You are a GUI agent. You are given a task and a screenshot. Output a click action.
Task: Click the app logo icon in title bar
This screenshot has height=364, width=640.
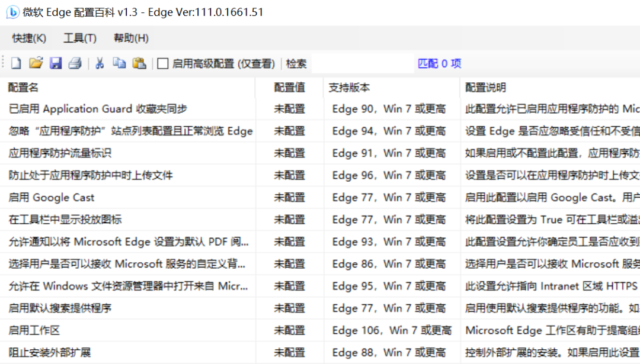click(x=12, y=12)
